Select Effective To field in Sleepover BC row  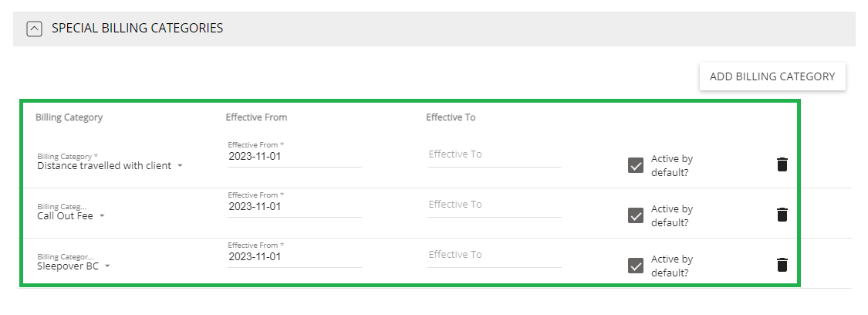tap(495, 256)
